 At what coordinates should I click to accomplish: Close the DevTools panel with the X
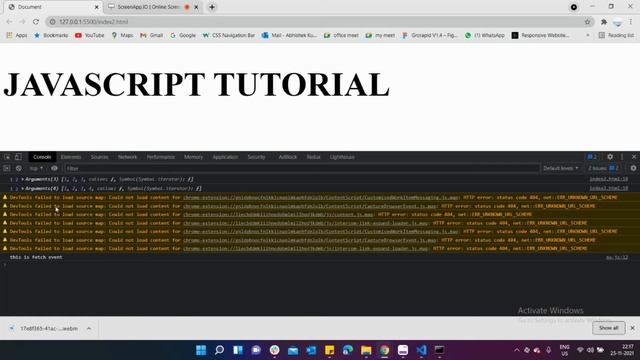click(x=634, y=157)
